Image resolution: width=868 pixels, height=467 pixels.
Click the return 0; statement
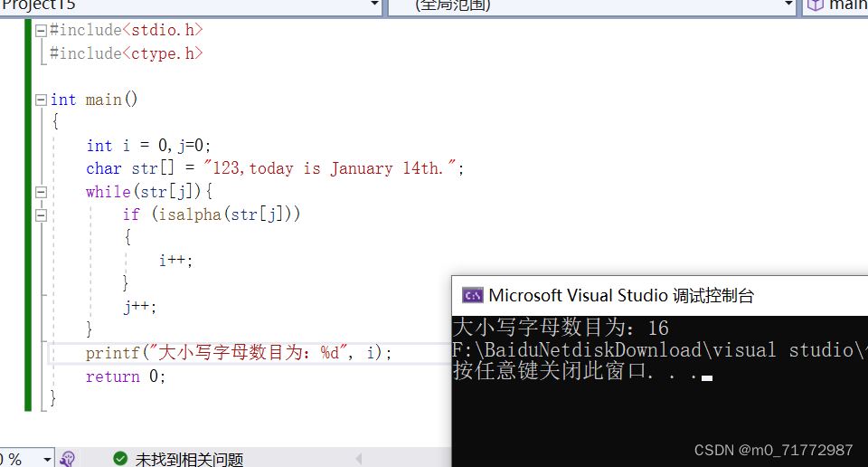(x=126, y=376)
